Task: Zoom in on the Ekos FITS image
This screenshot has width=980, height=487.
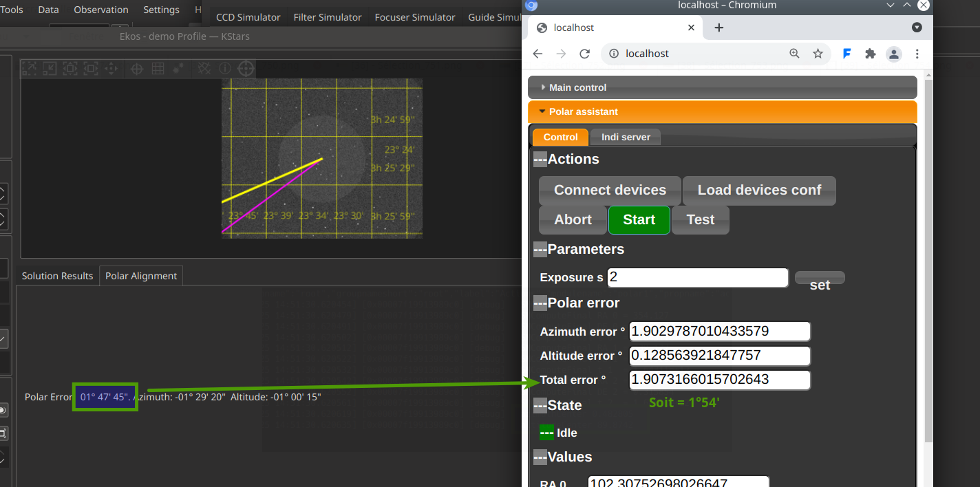Action: pyautogui.click(x=29, y=68)
